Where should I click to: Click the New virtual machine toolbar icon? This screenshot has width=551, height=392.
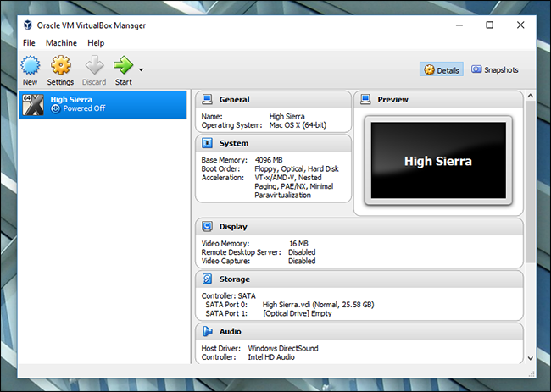click(31, 66)
